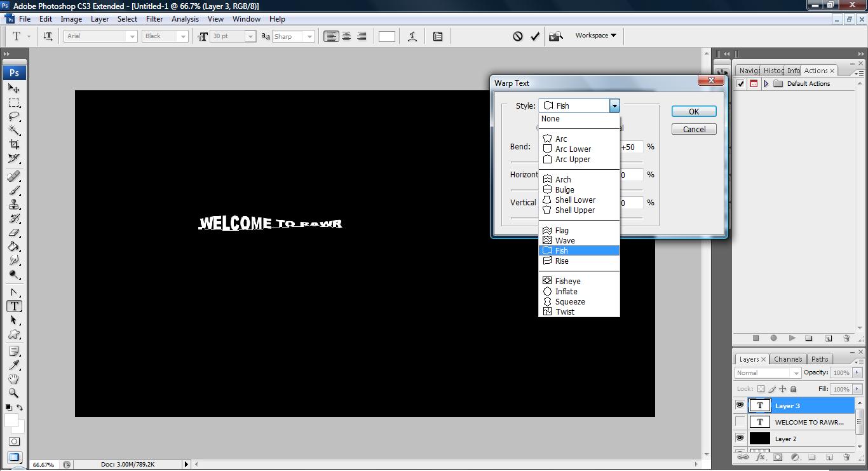The height and width of the screenshot is (471, 868).
Task: Change the text orientation icon
Action: coord(48,36)
